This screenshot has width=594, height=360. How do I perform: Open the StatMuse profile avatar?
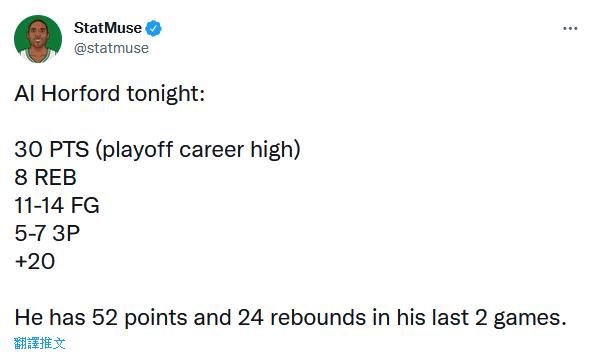pyautogui.click(x=38, y=39)
